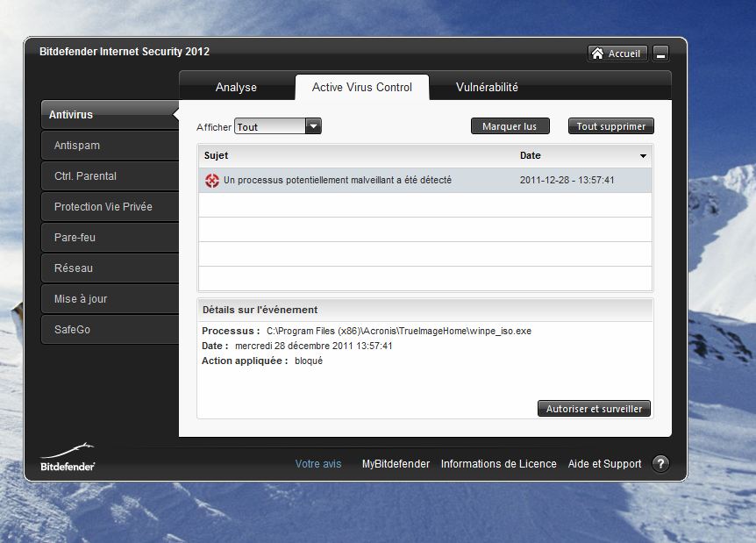Click the Sujet column header
Image resolution: width=756 pixels, height=543 pixels.
pos(216,156)
